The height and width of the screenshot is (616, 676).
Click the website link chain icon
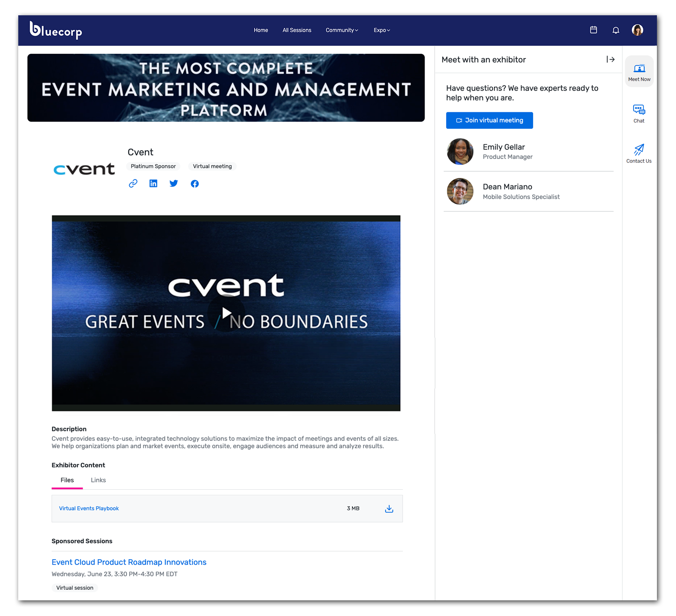[x=133, y=183]
